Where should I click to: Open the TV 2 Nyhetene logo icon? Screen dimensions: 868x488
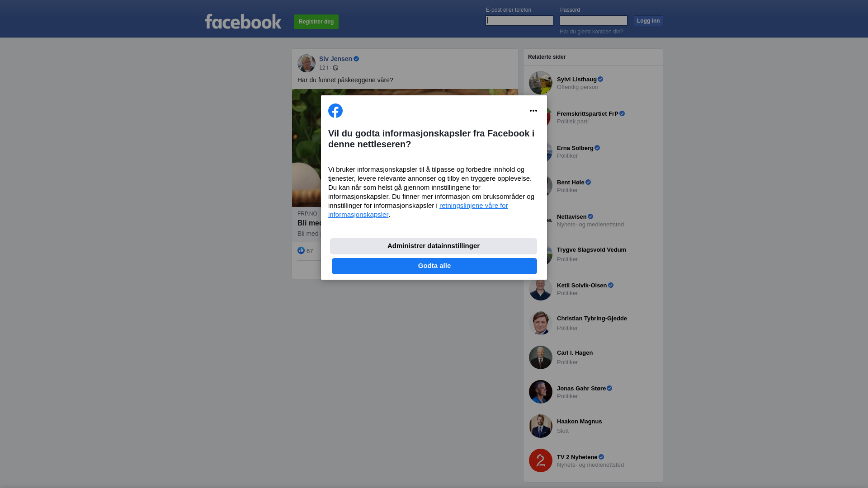point(541,460)
